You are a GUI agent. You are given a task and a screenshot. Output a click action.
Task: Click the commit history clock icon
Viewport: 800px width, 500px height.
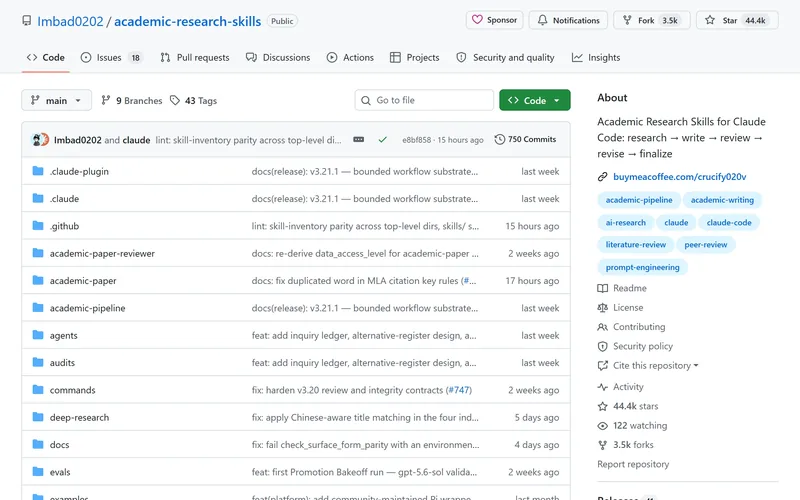pyautogui.click(x=500, y=139)
